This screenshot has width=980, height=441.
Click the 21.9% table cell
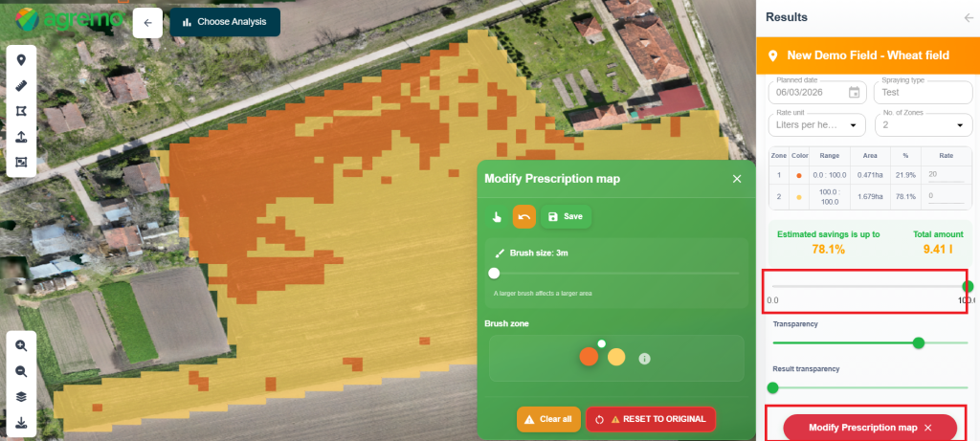[905, 175]
